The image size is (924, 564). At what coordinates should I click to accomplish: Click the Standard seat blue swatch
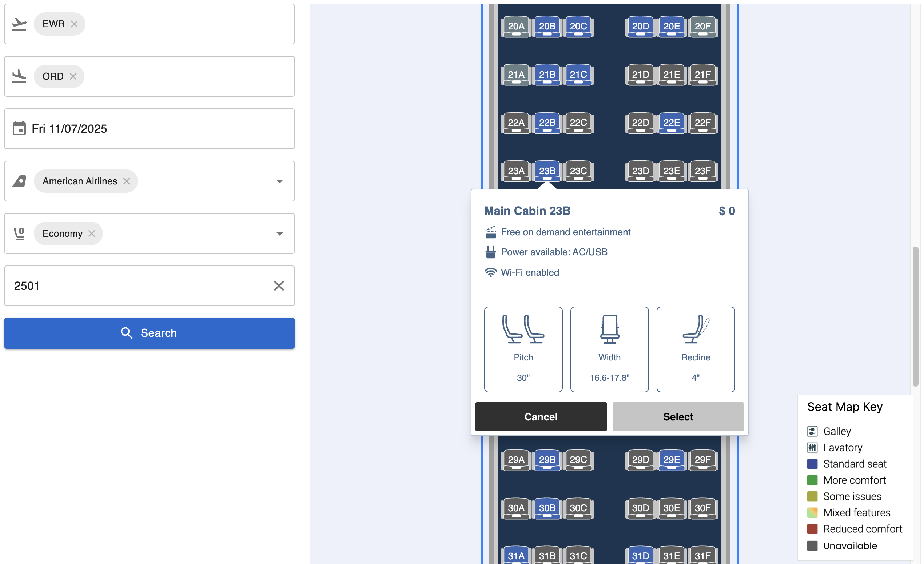tap(812, 464)
